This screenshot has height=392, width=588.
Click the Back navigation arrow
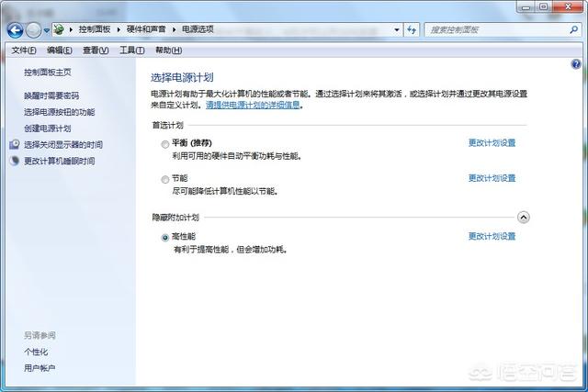16,30
